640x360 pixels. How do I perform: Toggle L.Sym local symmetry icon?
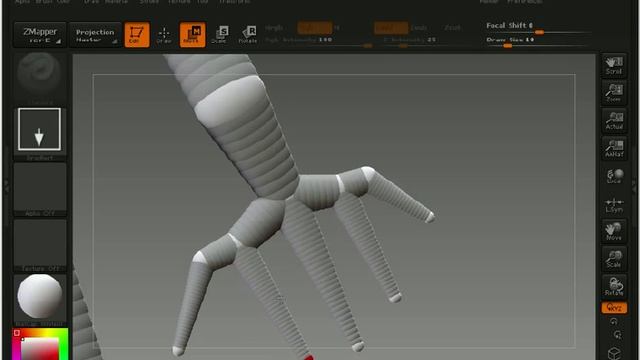[x=614, y=204]
